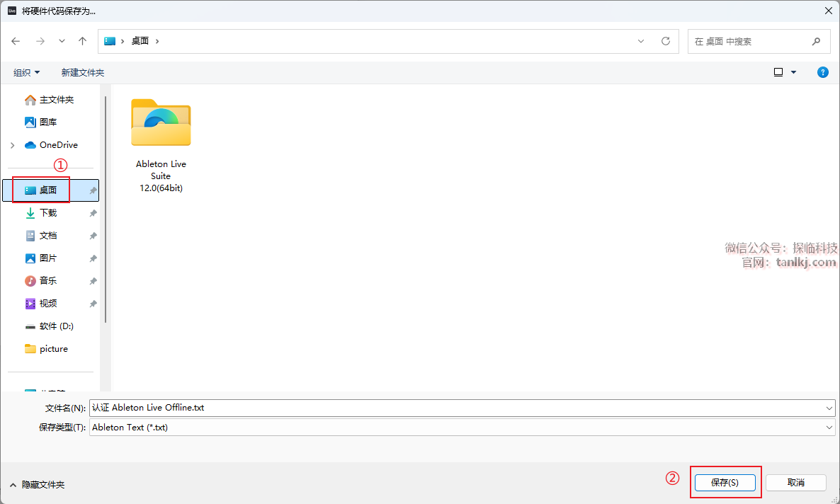The image size is (840, 504).
Task: Click the 取消 button
Action: coord(795,483)
